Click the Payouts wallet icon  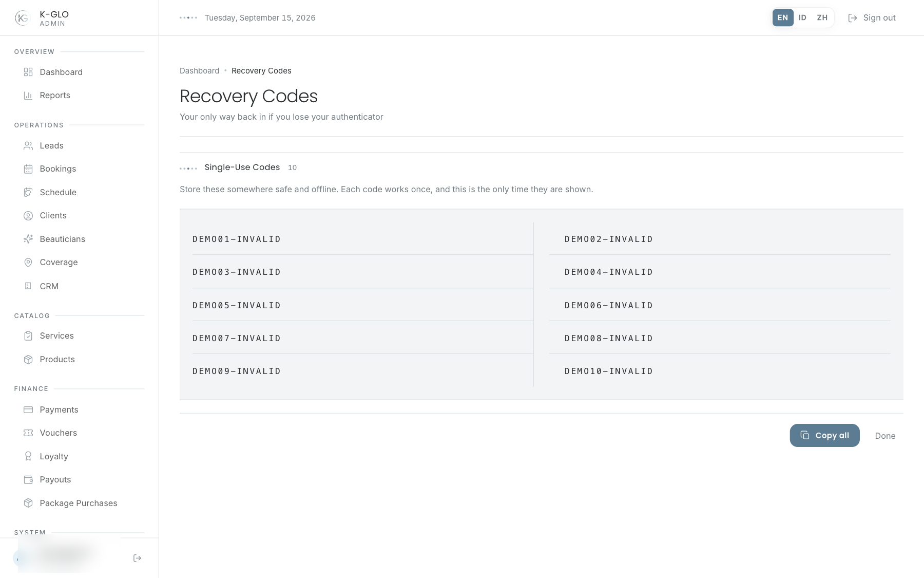[x=28, y=480]
